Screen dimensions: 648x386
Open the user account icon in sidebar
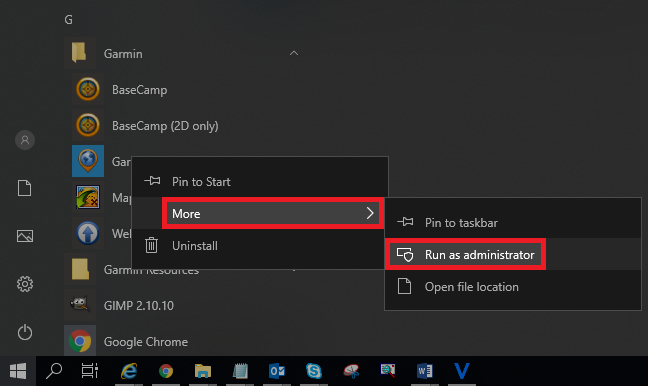[25, 140]
